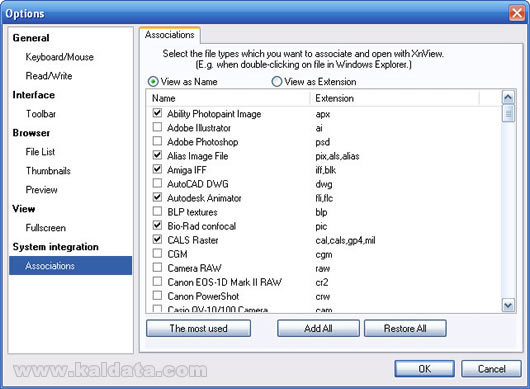Click The most used button
The height and width of the screenshot is (389, 530).
[x=198, y=328]
